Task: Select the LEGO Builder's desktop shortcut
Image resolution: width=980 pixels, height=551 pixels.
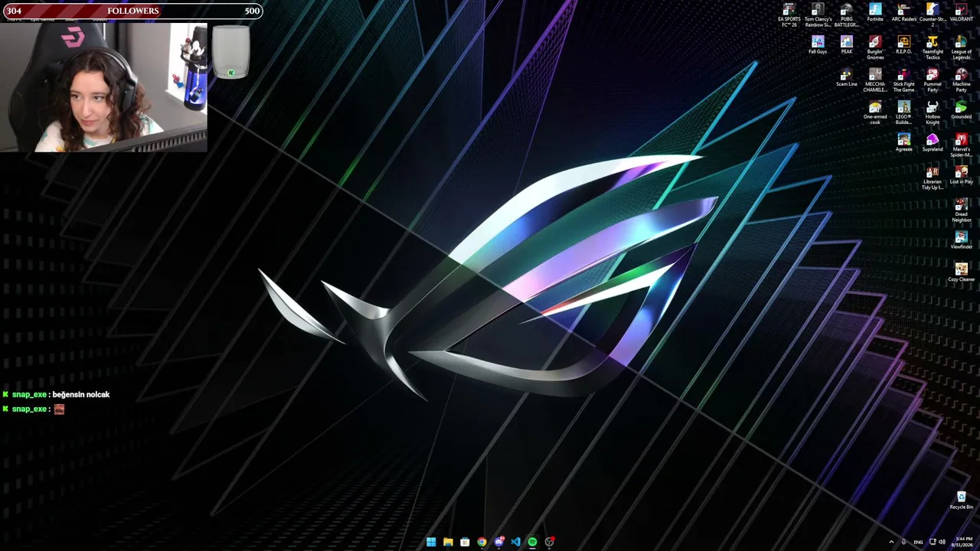Action: (903, 112)
